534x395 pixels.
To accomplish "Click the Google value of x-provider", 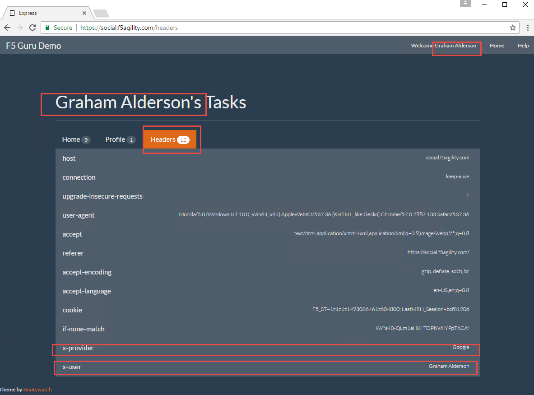I will pos(460,347).
